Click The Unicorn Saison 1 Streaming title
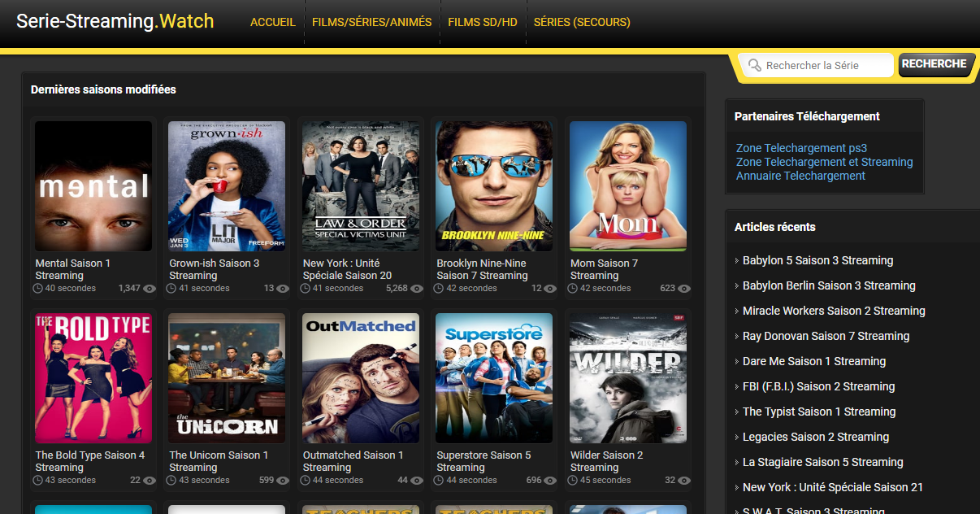 point(219,461)
